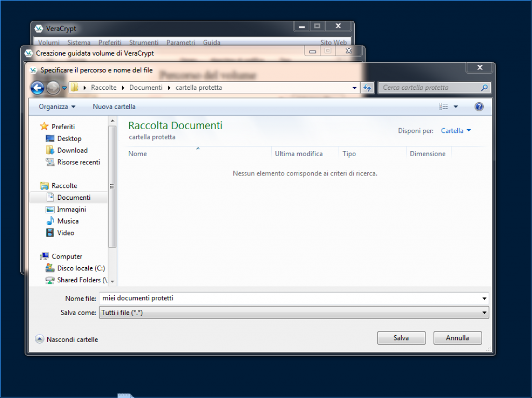
Task: Open Preferiti menu in VeraCrypt window
Action: [x=110, y=43]
